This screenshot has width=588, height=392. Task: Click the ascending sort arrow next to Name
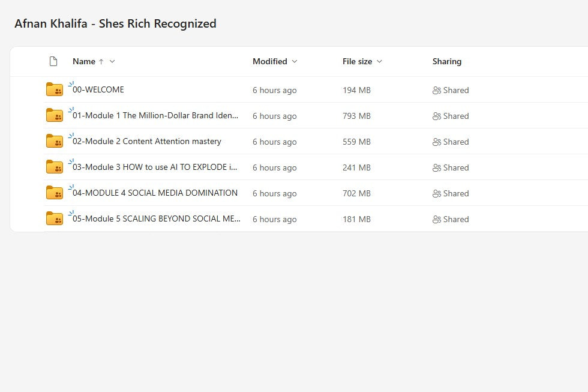click(101, 61)
